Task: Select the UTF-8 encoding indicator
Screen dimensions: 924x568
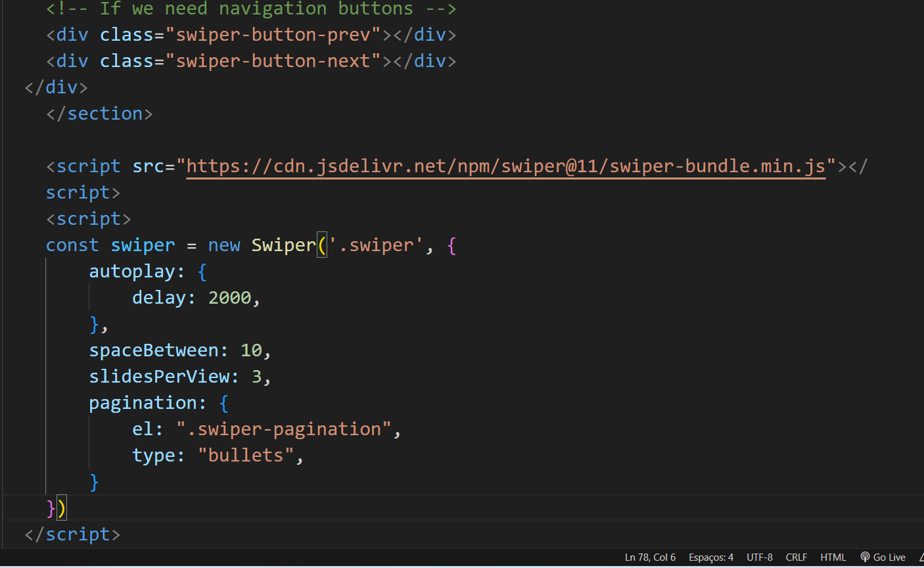Action: [x=759, y=557]
